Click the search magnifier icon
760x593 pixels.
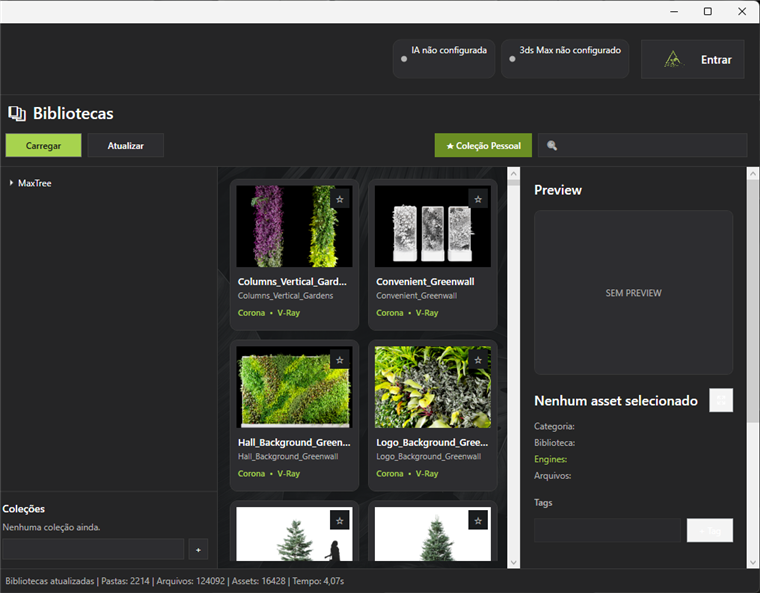[552, 145]
